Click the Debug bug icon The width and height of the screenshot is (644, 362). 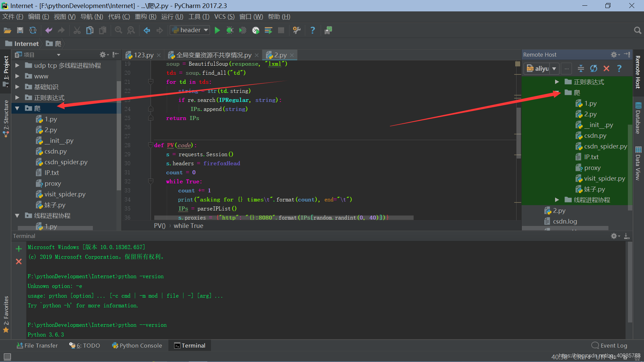(x=230, y=31)
